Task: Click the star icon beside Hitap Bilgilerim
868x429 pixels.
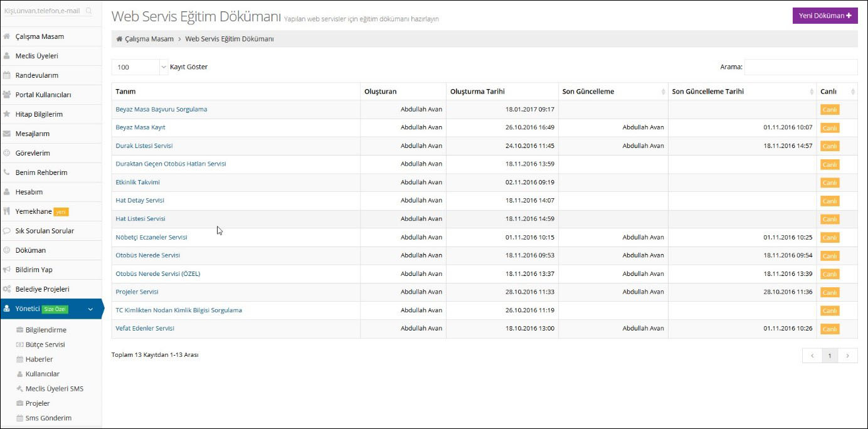Action: 7,114
